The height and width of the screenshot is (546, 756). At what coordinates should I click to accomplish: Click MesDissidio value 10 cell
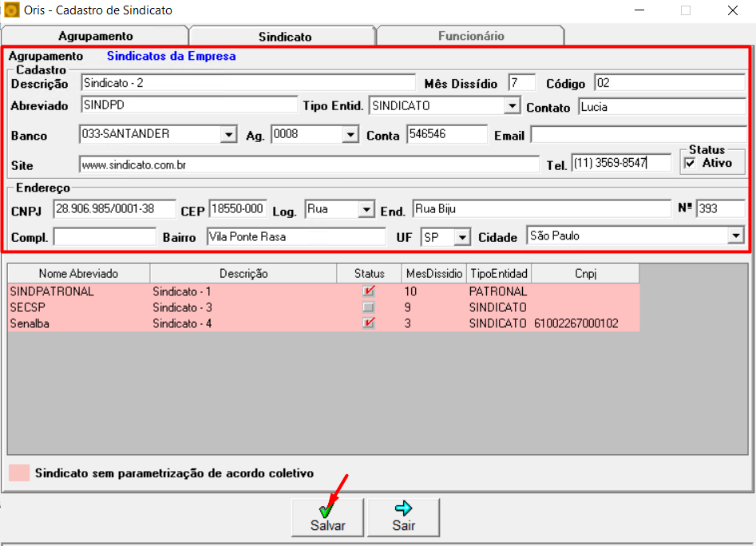(x=410, y=291)
